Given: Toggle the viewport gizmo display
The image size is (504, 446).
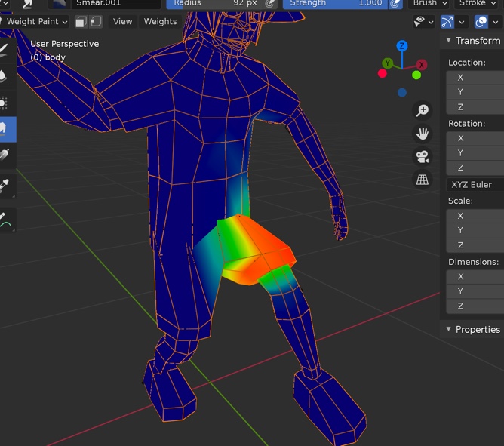Looking at the screenshot, I should (x=447, y=22).
